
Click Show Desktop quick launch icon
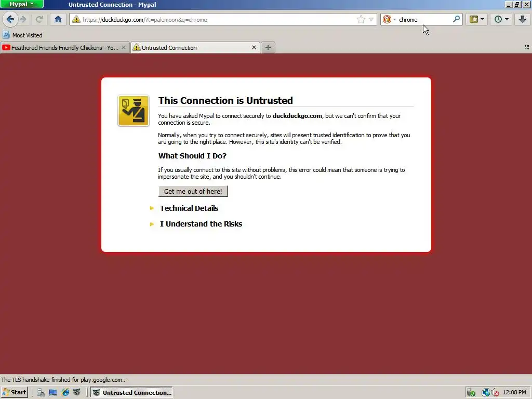pos(53,393)
